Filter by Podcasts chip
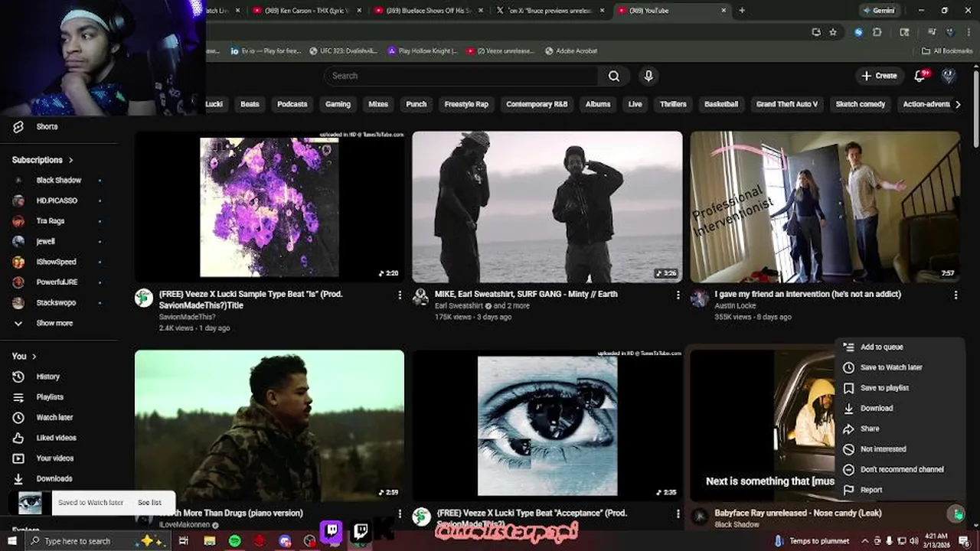980x551 pixels. (292, 104)
